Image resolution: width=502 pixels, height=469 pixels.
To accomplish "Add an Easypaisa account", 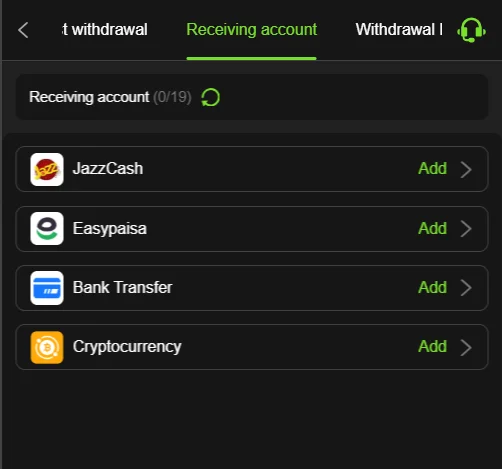I will click(x=432, y=228).
